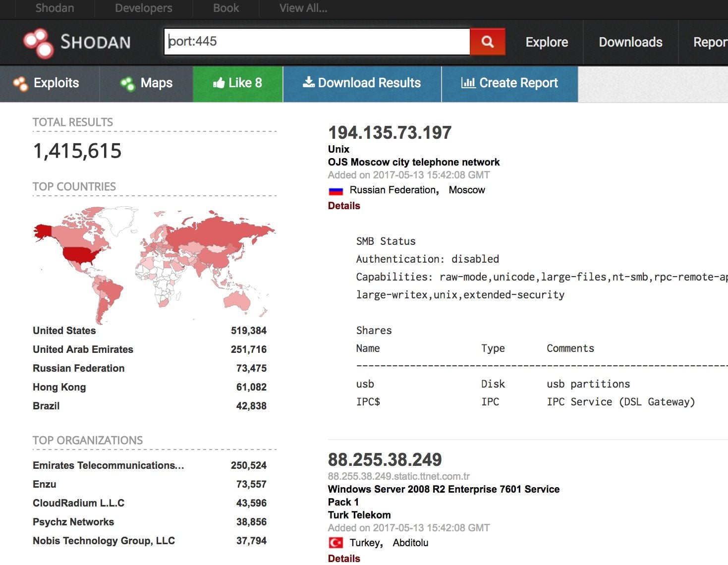Open the Book top menu item
Screen dimensions: 728x565
point(226,8)
